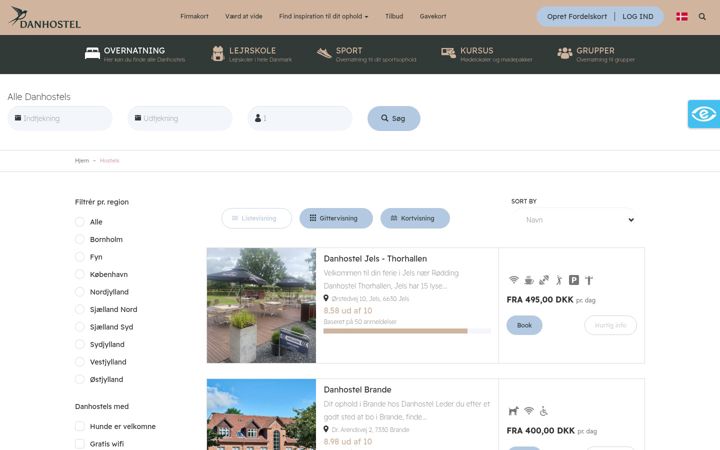The image size is (720, 450).
Task: Open the accessibility eye widget
Action: [x=704, y=114]
